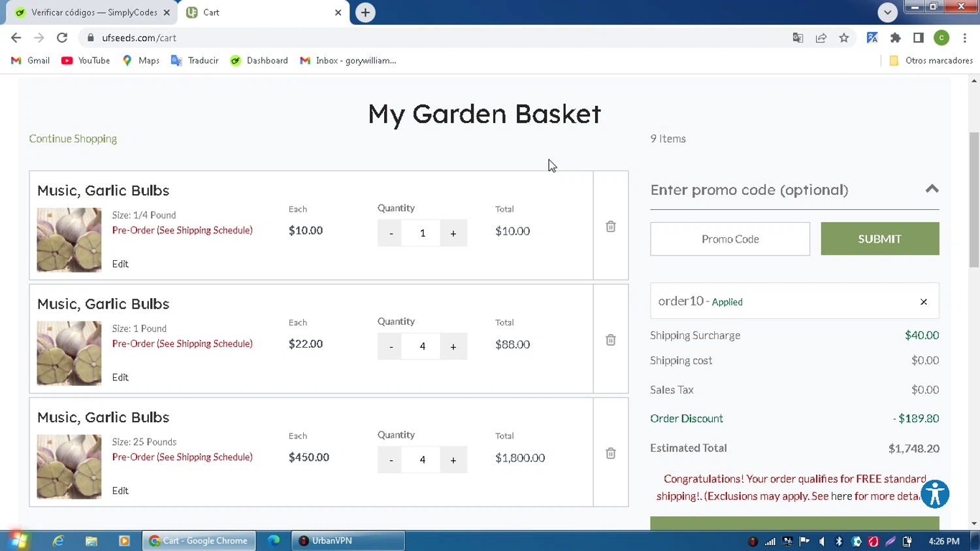The image size is (980, 551).
Task: Open the Extensions puzzle icon
Action: pyautogui.click(x=896, y=38)
